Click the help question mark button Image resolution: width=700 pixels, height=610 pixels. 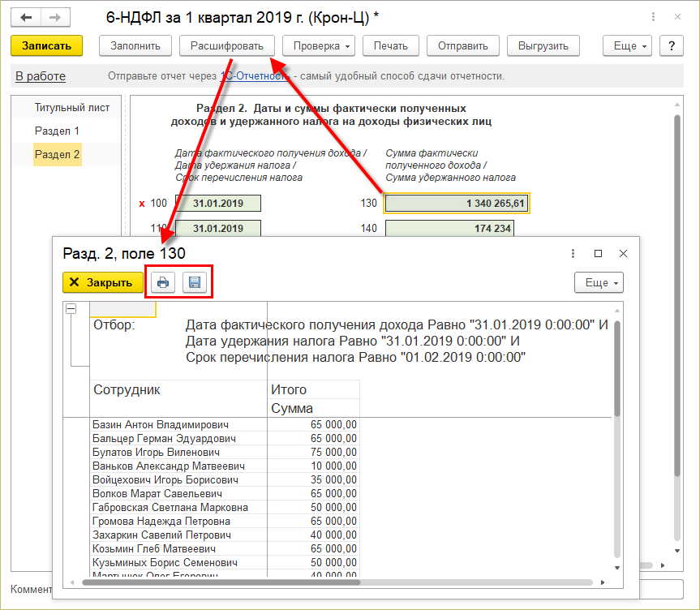click(672, 46)
